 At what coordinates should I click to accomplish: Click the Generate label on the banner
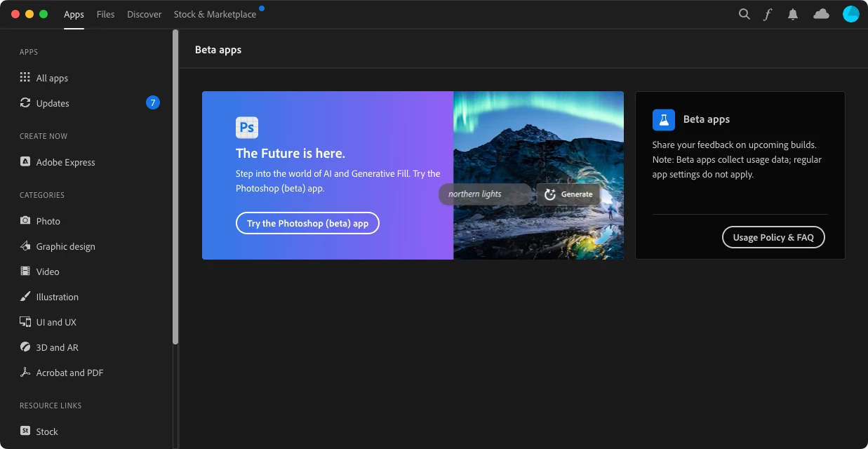click(577, 194)
